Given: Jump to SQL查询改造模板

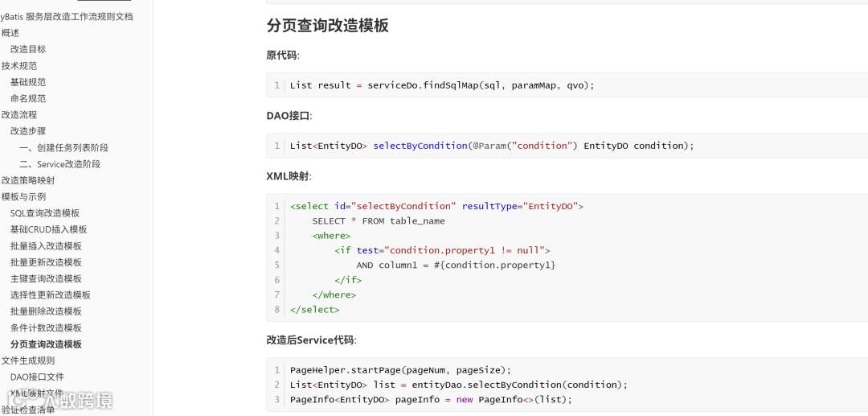Looking at the screenshot, I should (x=45, y=213).
